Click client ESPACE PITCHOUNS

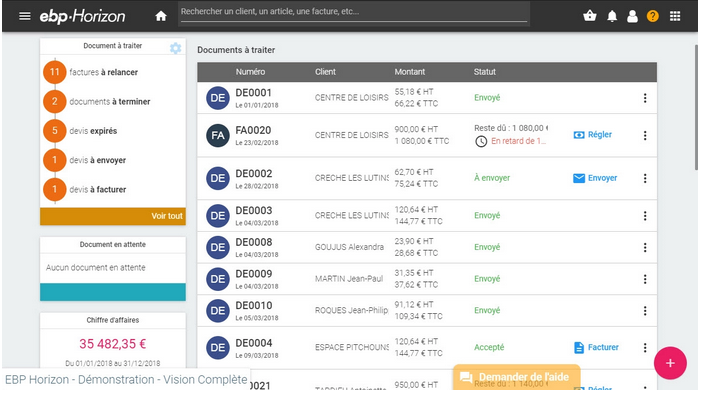coord(352,347)
